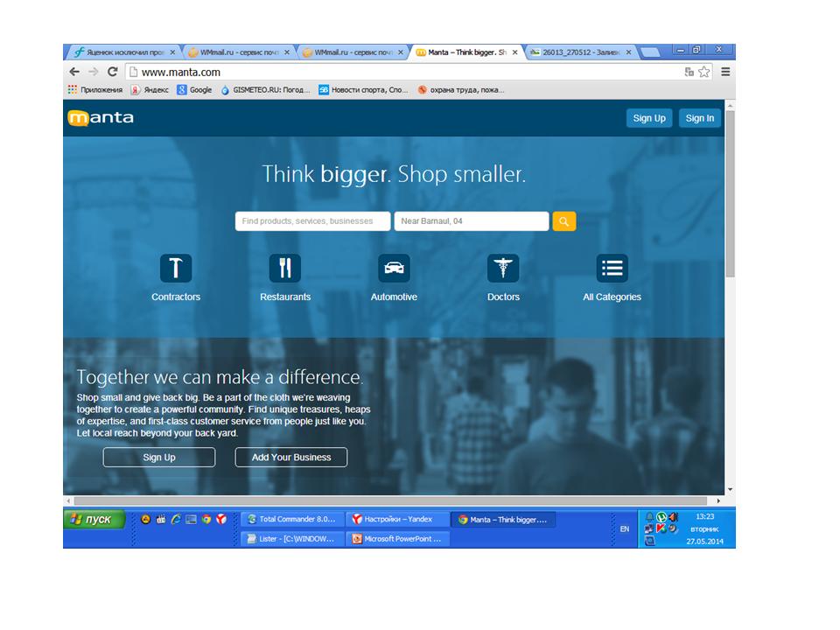840x630 pixels.
Task: Click the Contractors category label
Action: (x=176, y=297)
